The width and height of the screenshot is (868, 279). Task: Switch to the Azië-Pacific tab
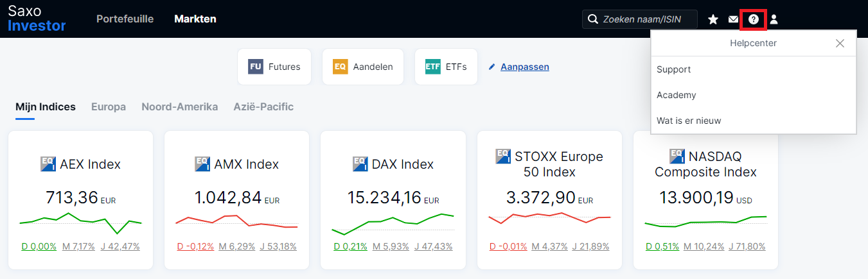pyautogui.click(x=263, y=107)
